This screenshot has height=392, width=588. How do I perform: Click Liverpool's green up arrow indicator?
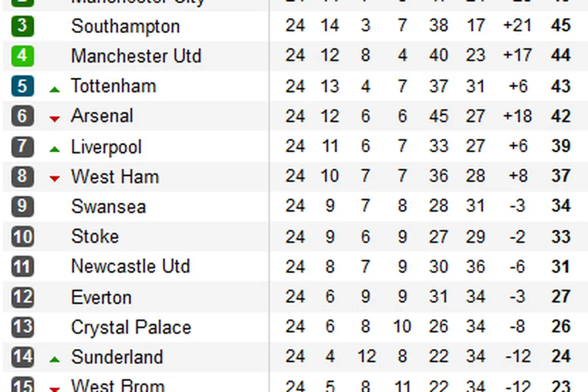coord(54,149)
